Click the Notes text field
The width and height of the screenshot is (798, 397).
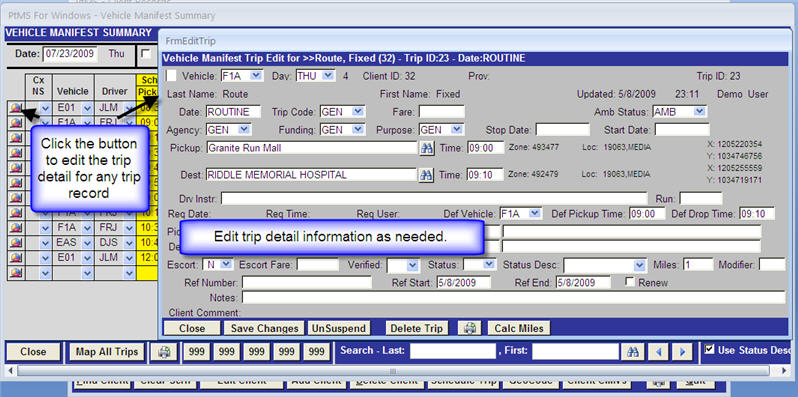[514, 297]
